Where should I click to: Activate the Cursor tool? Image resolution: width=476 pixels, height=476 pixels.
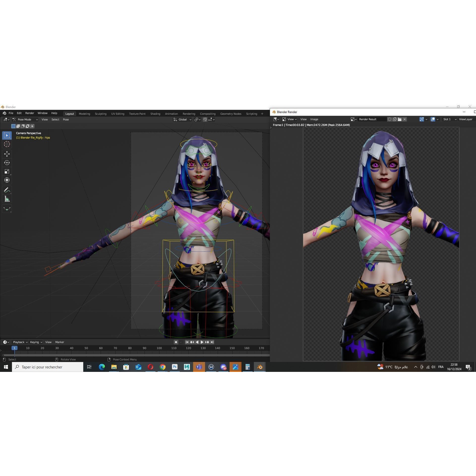(7, 144)
